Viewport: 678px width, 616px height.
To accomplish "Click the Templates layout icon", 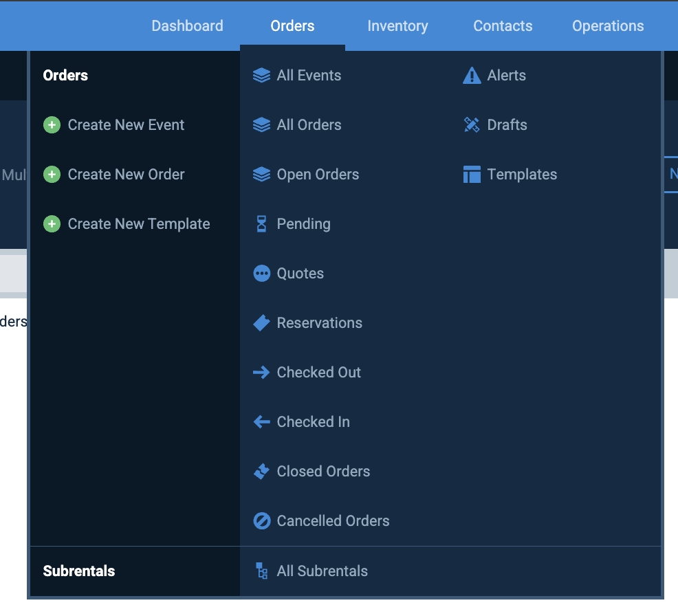I will click(x=472, y=175).
